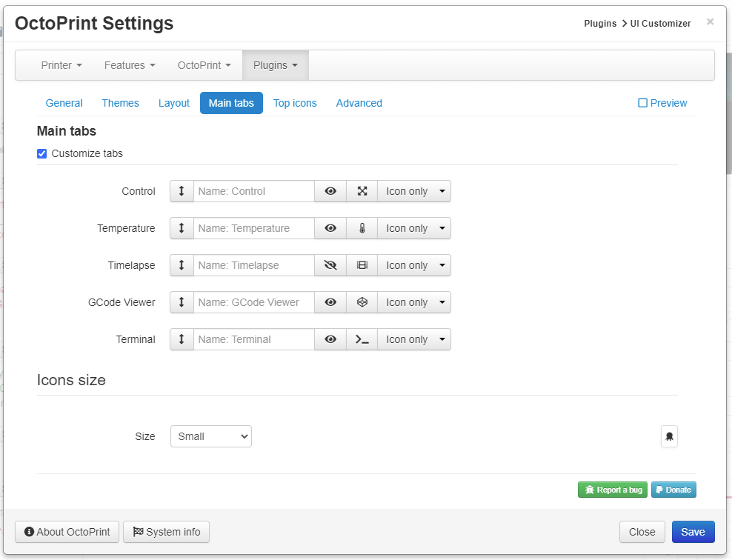Expand the Features settings menu
Image resolution: width=732 pixels, height=560 pixels.
[x=130, y=65]
